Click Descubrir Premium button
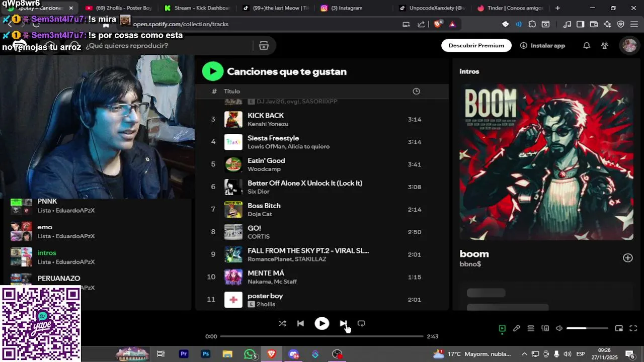 [x=476, y=45]
